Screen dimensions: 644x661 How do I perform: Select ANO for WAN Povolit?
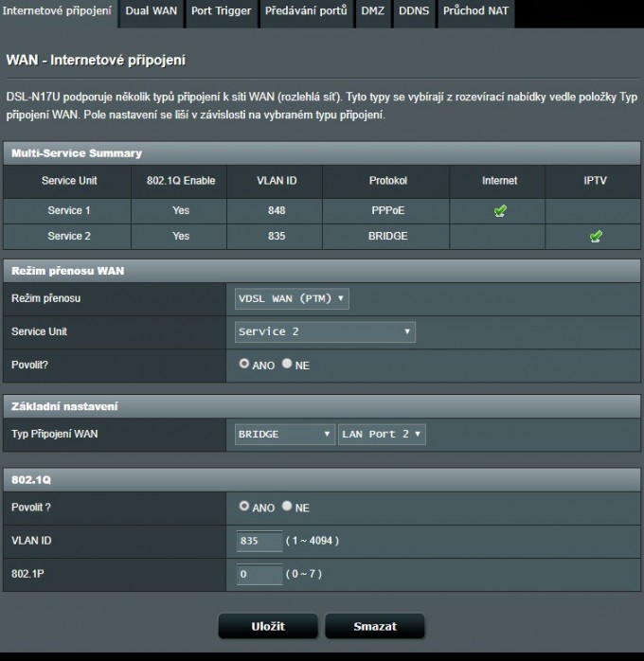click(x=244, y=364)
